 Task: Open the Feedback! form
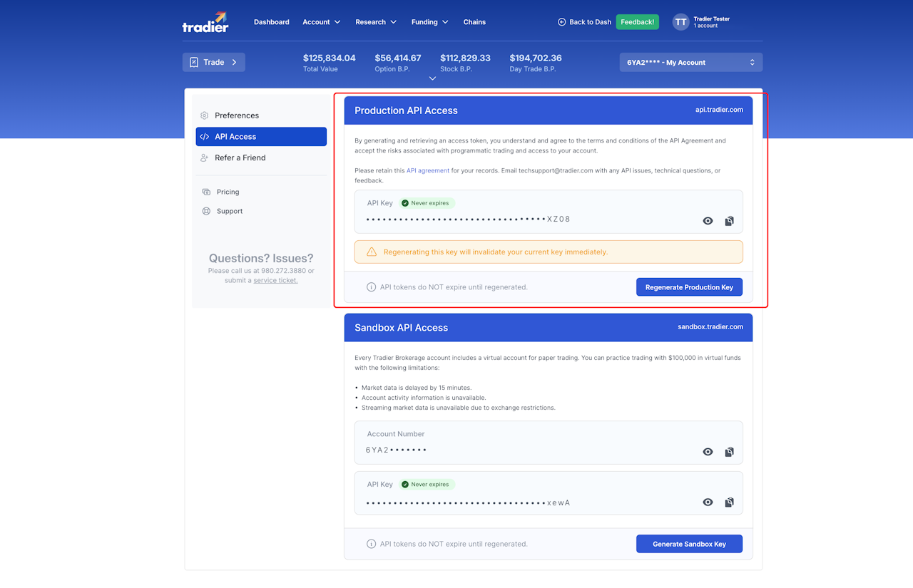[637, 22]
